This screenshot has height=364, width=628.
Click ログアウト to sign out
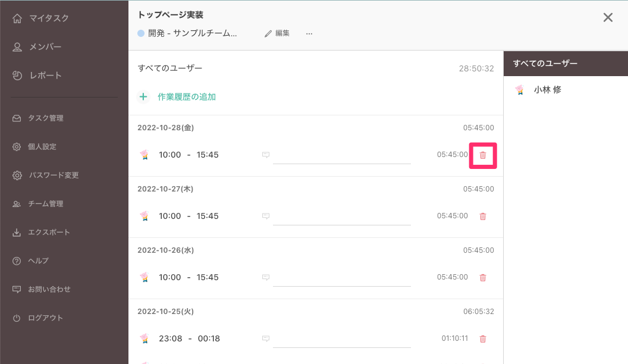45,318
